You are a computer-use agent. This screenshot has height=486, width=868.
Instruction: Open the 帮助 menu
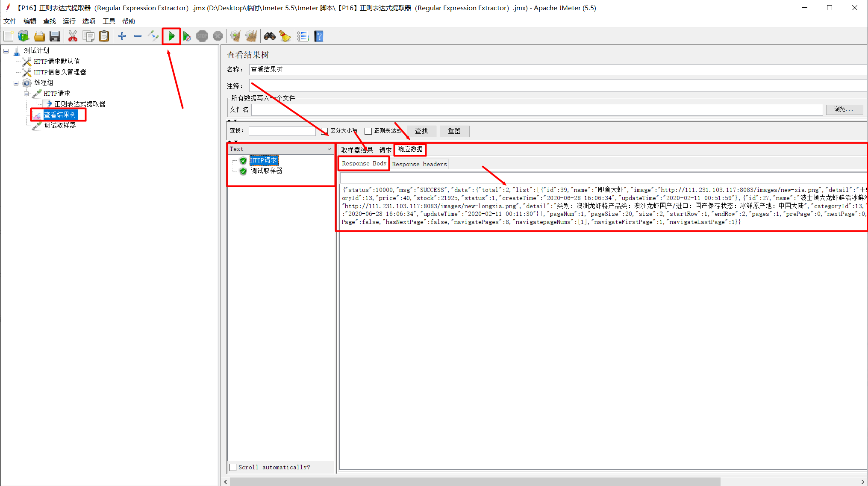click(129, 21)
